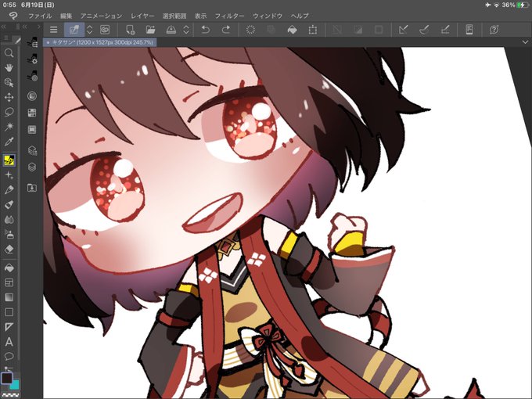Select the Decoration sparkle tool
The width and height of the screenshot is (532, 399).
tap(9, 175)
